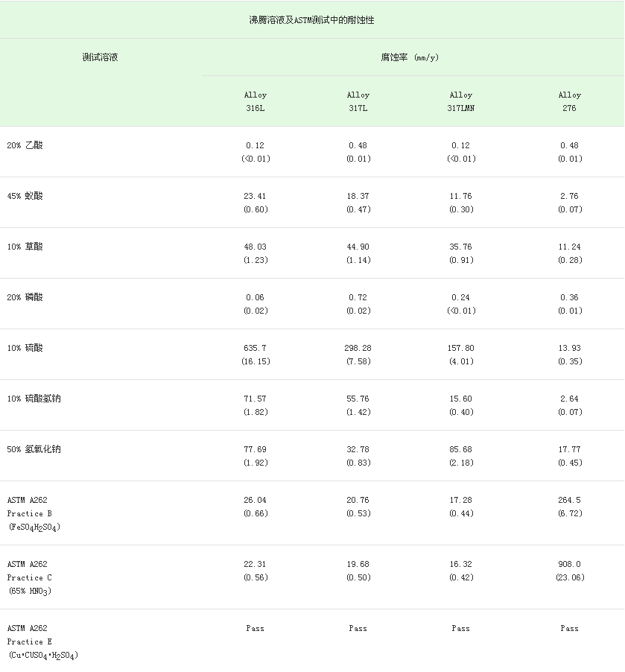
Task: Click the 10% 草酸 row label
Action: click(25, 247)
